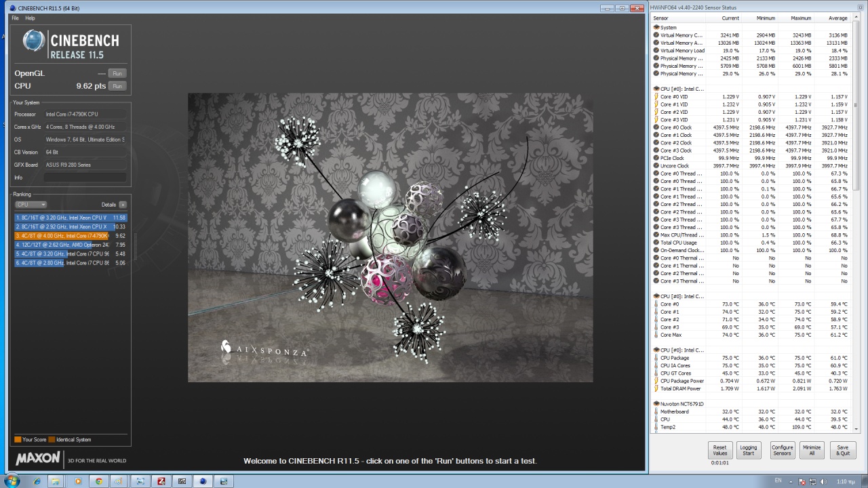Viewport: 868px width, 488px height.
Task: Click the CINEBENCH globe logo
Action: (34, 41)
